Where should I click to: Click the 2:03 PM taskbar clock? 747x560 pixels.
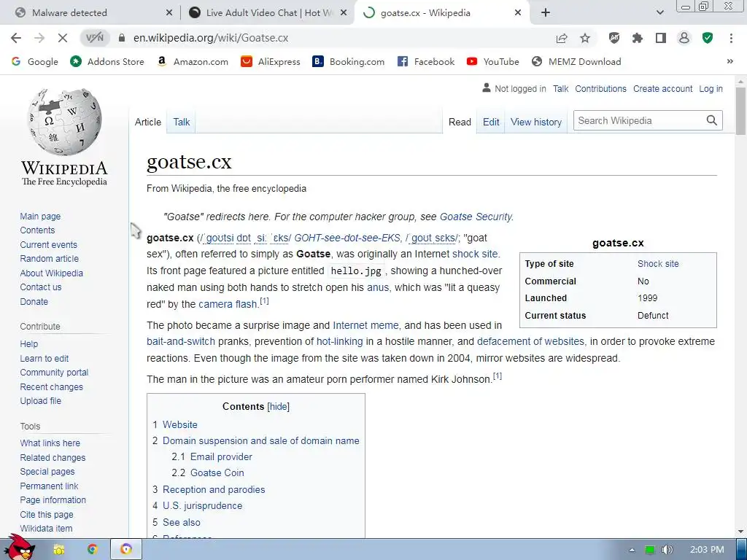point(707,550)
